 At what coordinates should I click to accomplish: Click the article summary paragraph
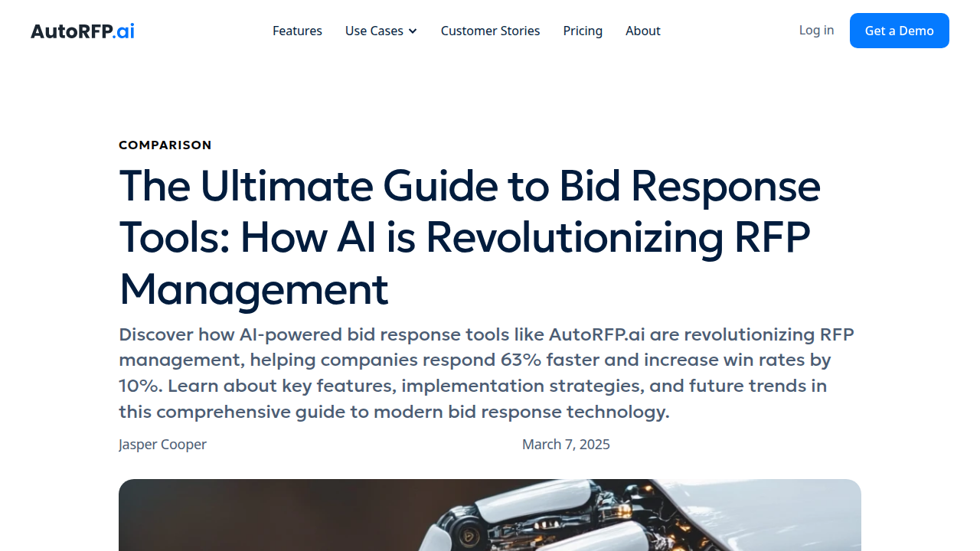pyautogui.click(x=486, y=373)
